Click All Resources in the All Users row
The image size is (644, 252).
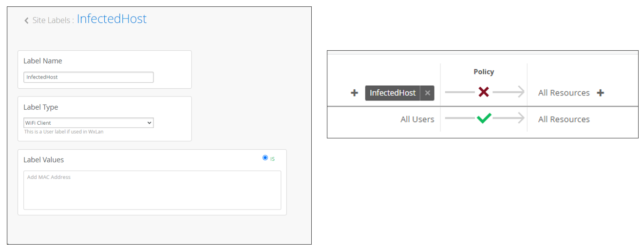[x=564, y=119]
